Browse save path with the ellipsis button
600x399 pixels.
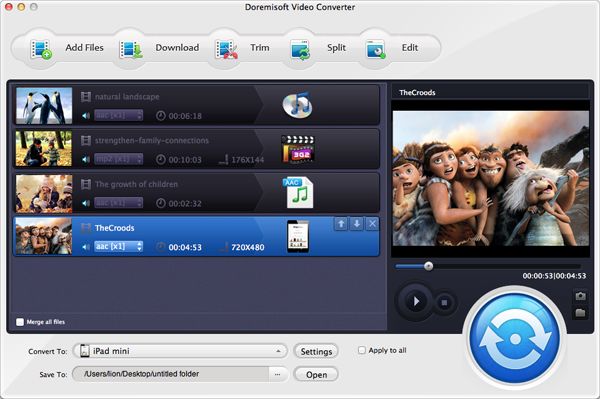(x=277, y=375)
